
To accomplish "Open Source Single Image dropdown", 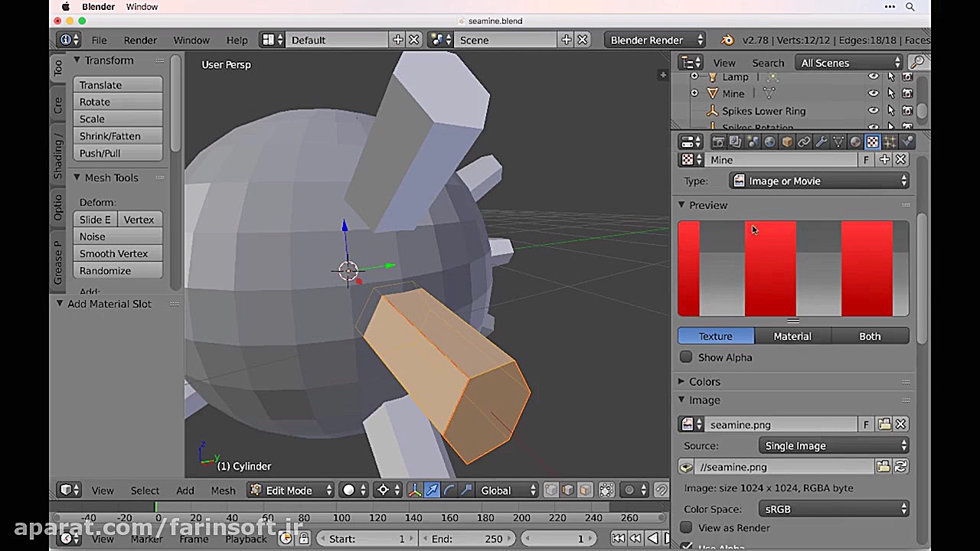I will pos(835,445).
